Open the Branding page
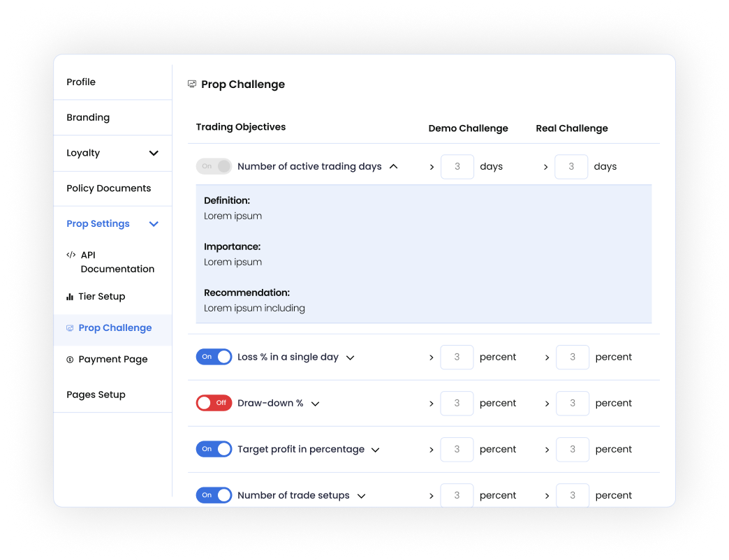Image resolution: width=729 pixels, height=560 pixels. [x=88, y=117]
